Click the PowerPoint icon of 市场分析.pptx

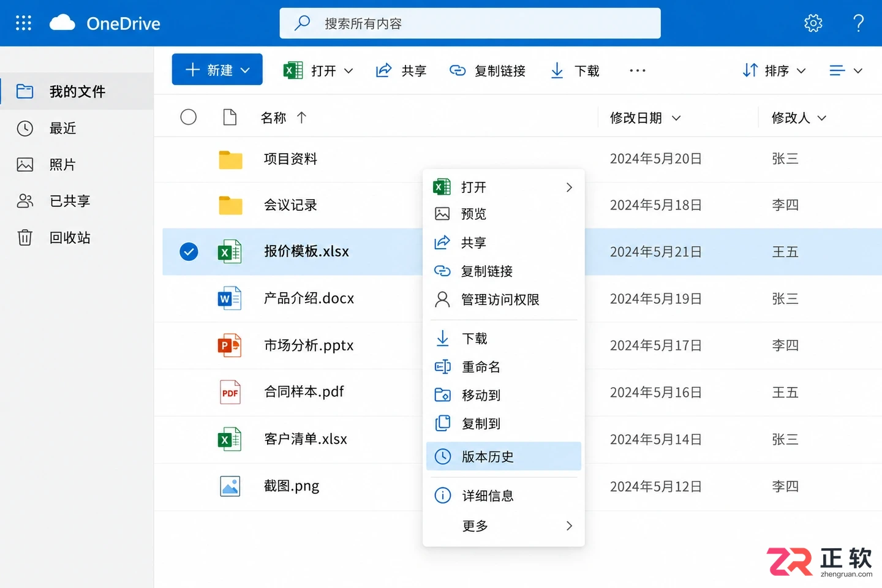[x=230, y=345]
